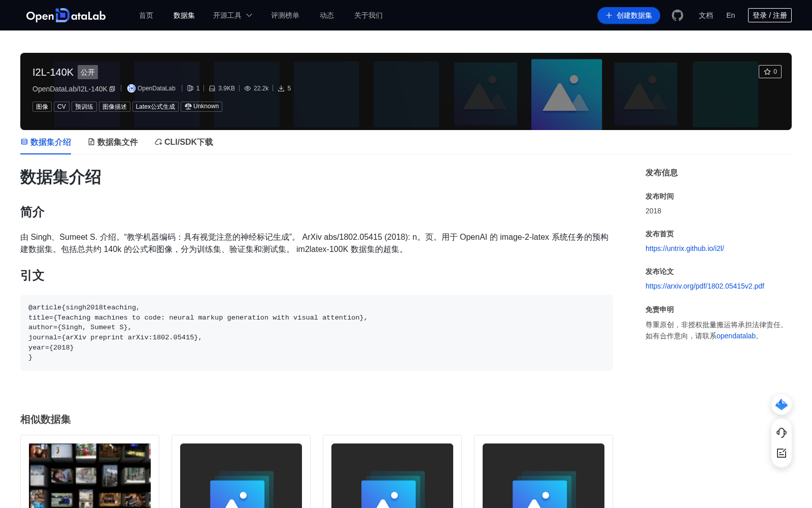
Task: Click the 预训练 tag
Action: (84, 107)
